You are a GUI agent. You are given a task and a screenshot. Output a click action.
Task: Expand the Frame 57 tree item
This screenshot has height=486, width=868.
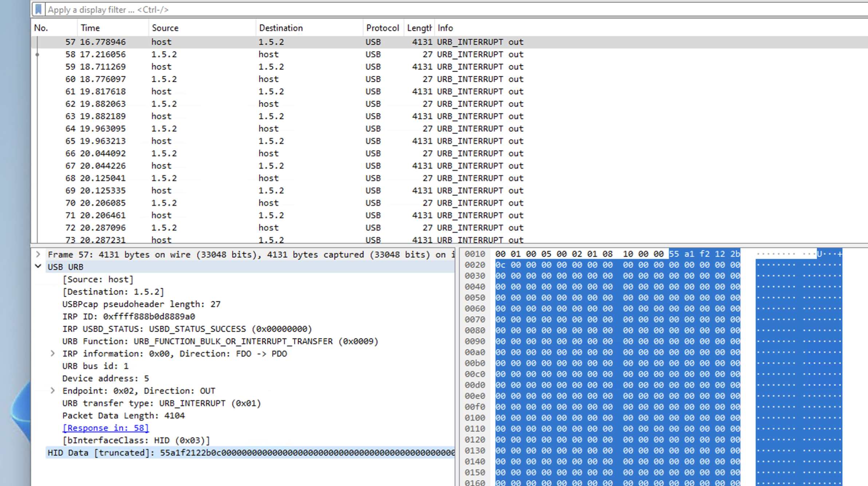[38, 254]
